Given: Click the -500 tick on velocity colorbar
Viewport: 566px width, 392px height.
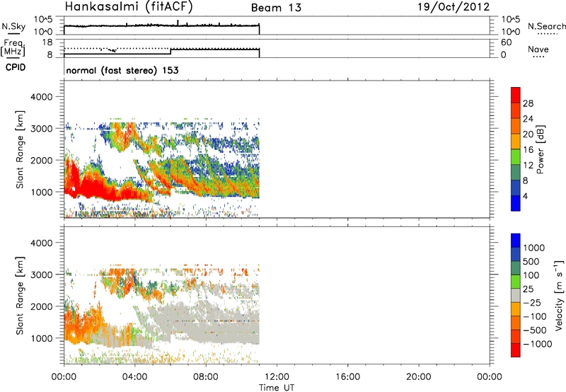Looking at the screenshot, I should pos(535,330).
